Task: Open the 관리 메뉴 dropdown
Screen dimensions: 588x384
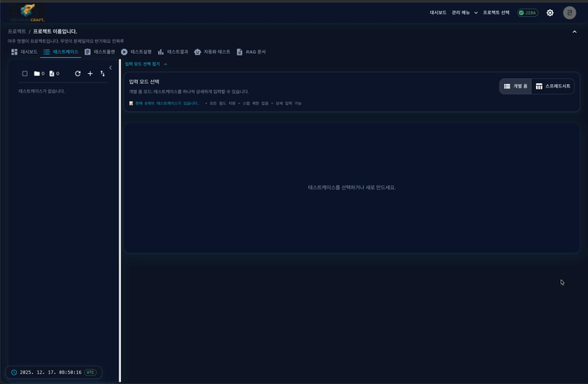Action: tap(465, 13)
